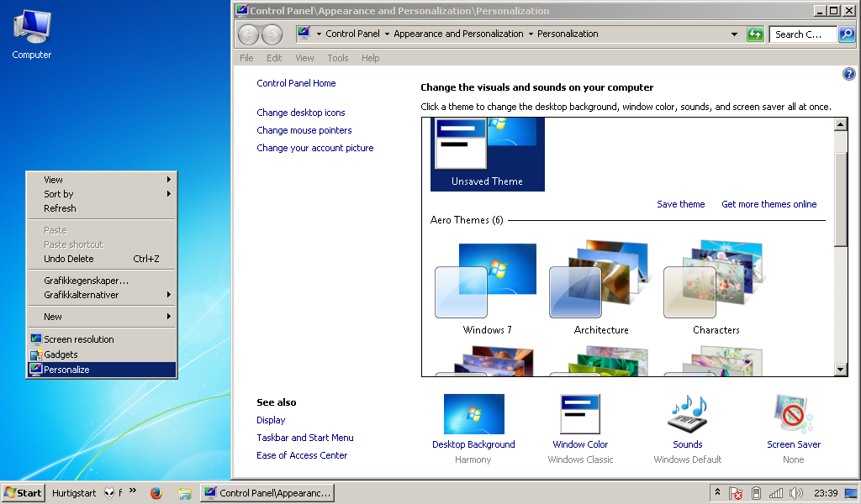The image size is (861, 504).
Task: Open the View menu in menu bar
Action: point(304,58)
